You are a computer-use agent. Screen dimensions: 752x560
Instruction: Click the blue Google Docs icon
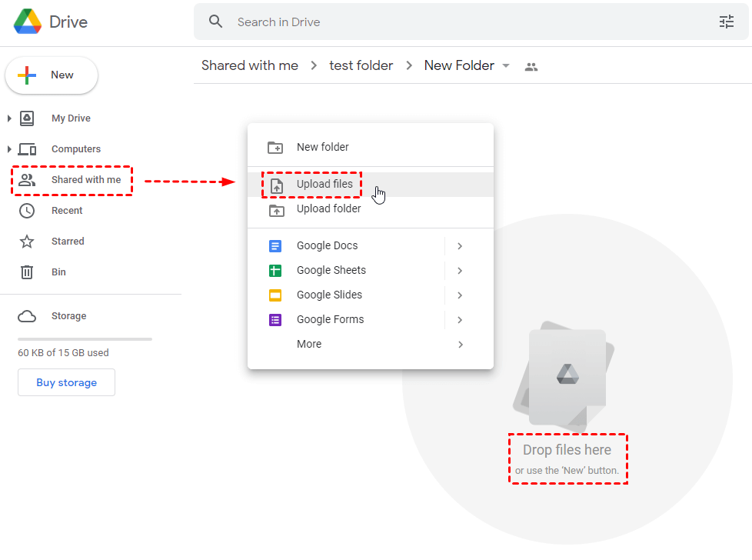coord(275,246)
